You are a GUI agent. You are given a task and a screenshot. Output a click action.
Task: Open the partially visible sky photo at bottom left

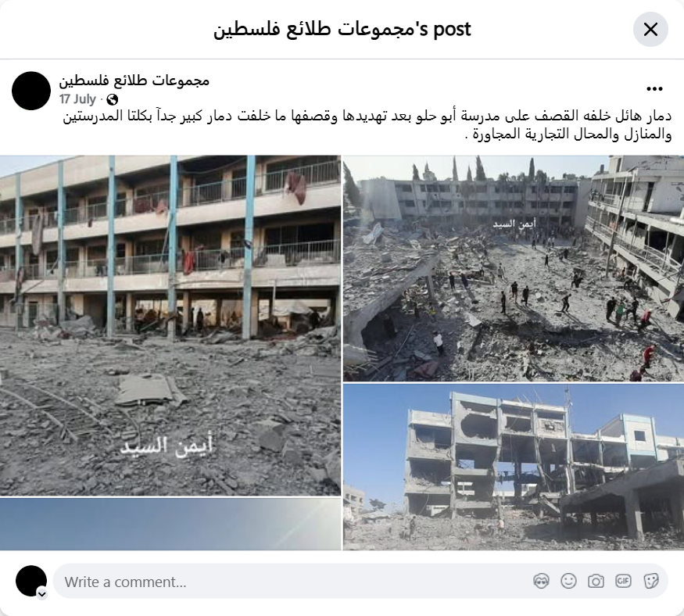[170, 524]
